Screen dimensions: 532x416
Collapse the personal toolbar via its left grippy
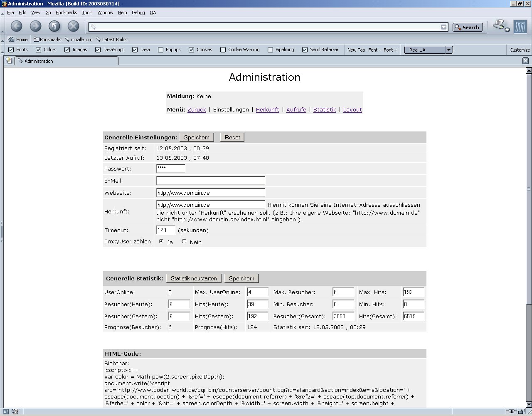[3, 40]
